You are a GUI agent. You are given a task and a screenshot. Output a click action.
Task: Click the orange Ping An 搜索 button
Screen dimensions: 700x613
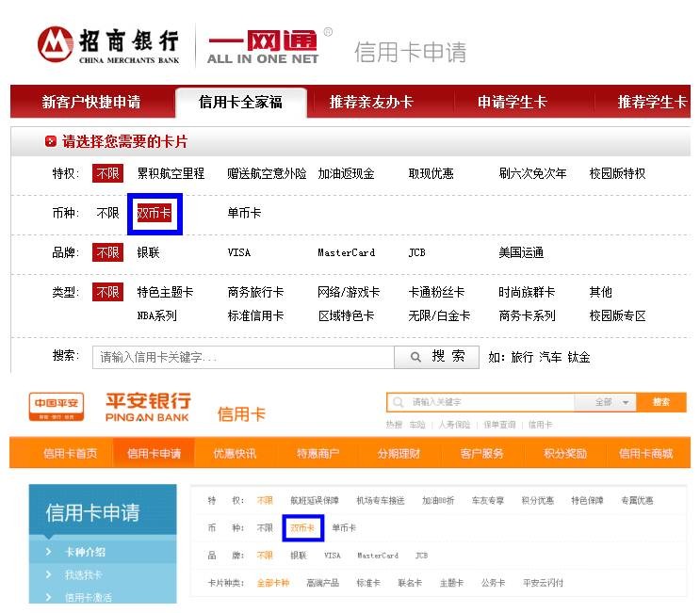point(661,402)
